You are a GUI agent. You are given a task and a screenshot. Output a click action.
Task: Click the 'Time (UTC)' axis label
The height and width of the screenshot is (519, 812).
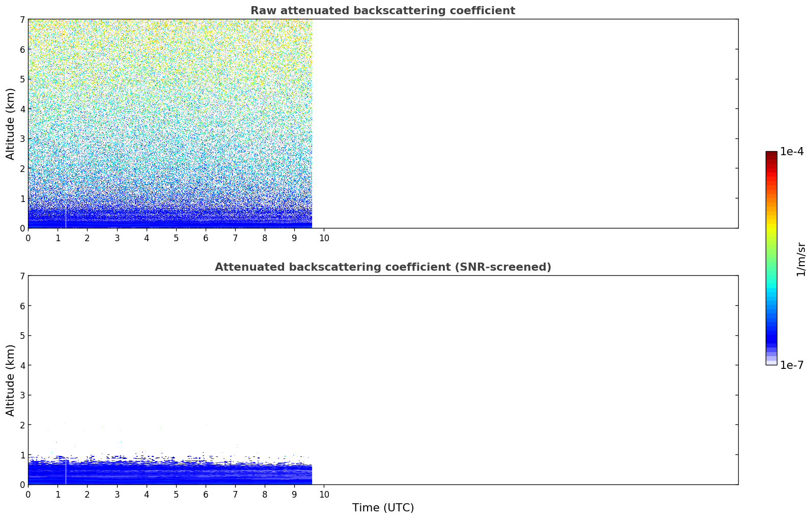[383, 508]
